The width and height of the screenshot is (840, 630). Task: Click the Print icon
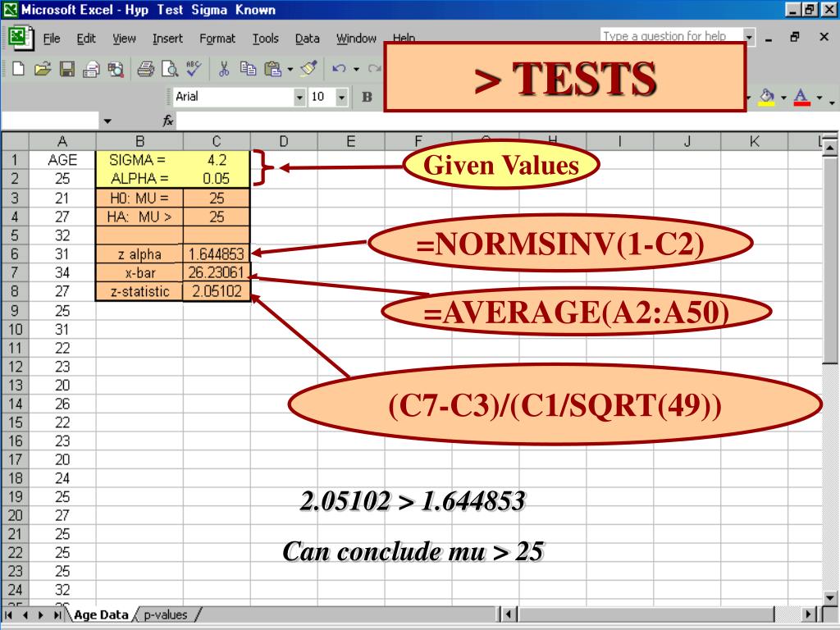pos(145,69)
